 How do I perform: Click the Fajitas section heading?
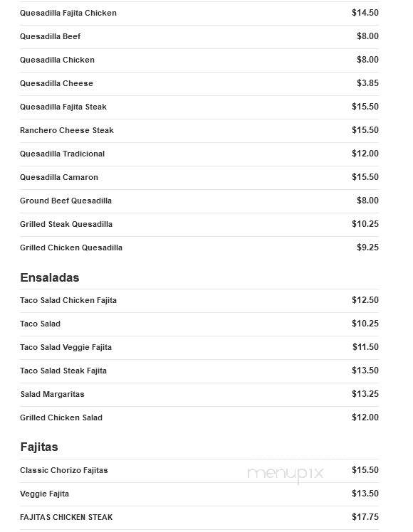coord(39,447)
